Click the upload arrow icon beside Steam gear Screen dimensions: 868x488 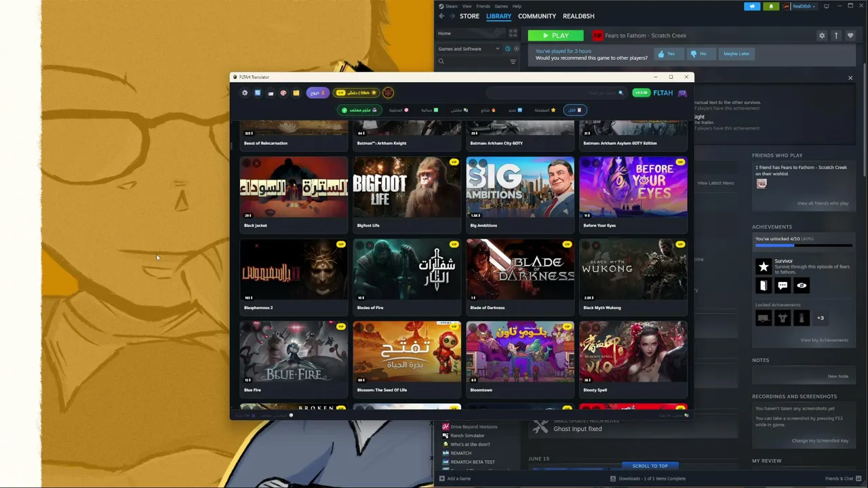pos(836,35)
